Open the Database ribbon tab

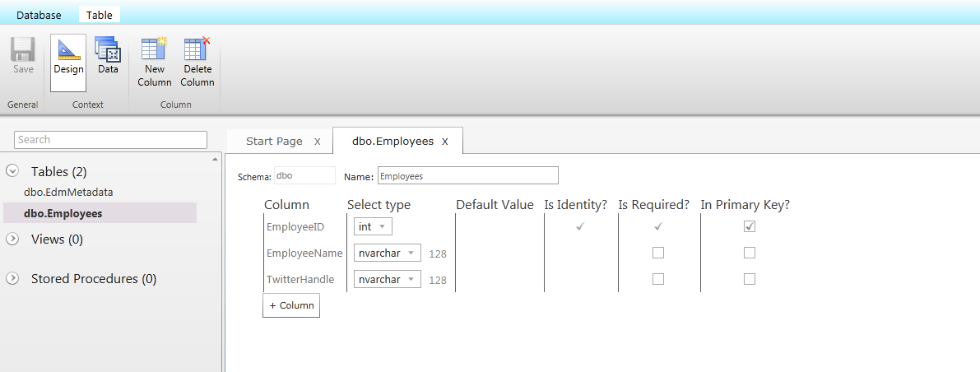39,15
